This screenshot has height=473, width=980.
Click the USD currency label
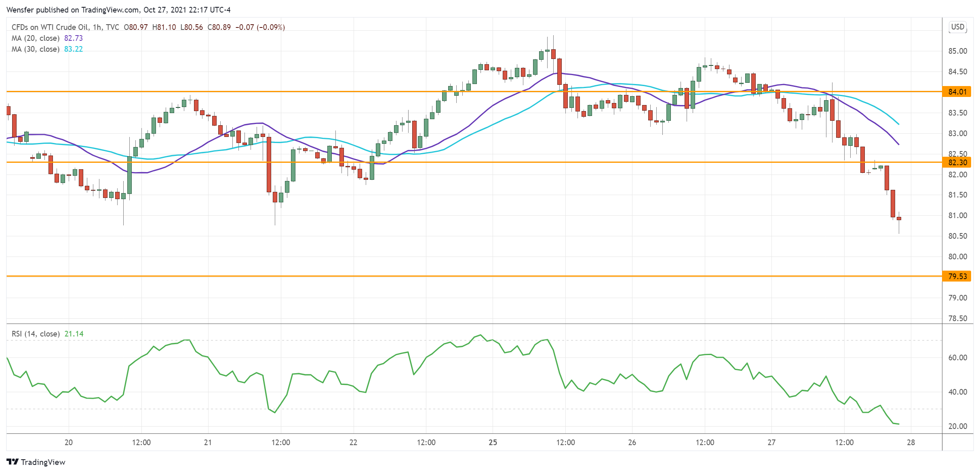click(x=957, y=27)
